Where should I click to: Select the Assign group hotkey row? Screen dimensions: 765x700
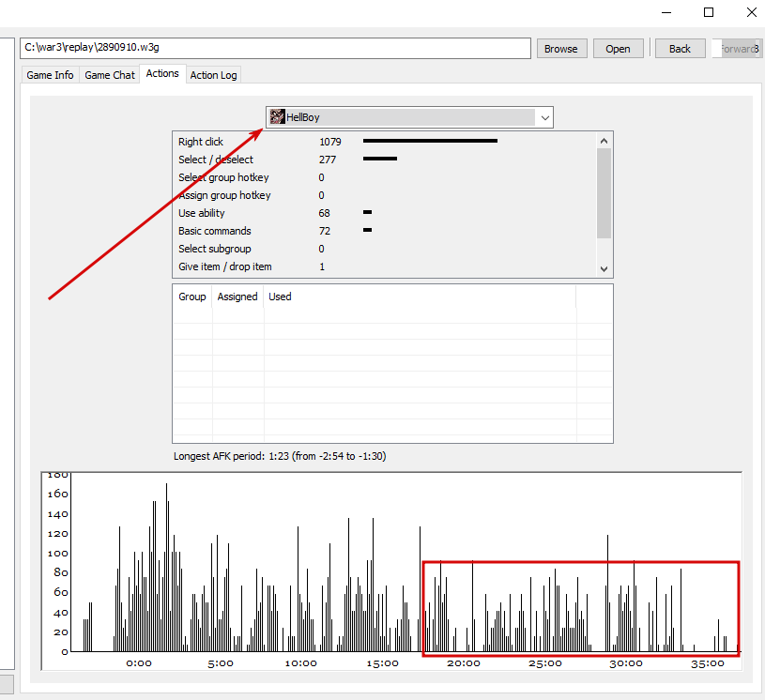coord(385,195)
